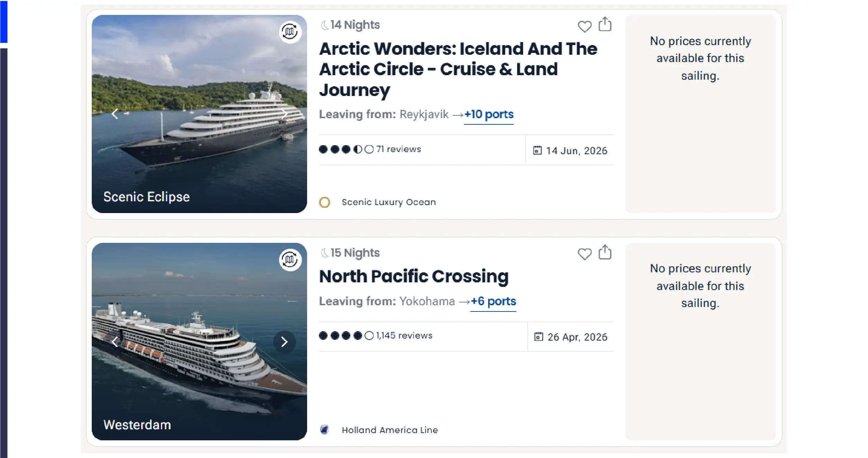Open the itinerary map icon on Scenic Eclipse image

[289, 32]
